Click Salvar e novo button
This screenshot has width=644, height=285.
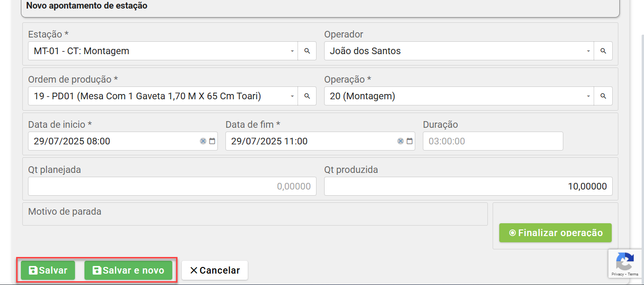point(128,270)
